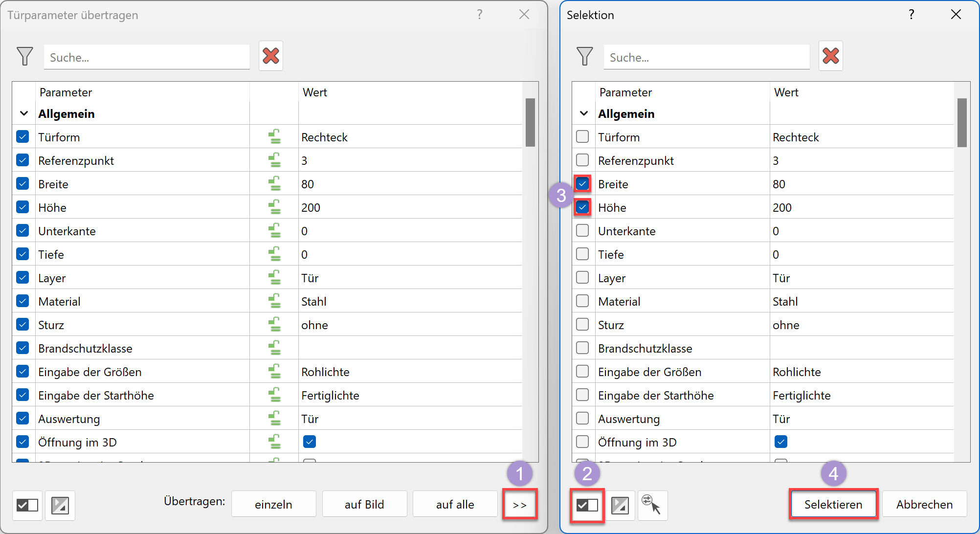
Task: Collapse the Allgemein group in the Türparameter dialog
Action: pos(23,113)
